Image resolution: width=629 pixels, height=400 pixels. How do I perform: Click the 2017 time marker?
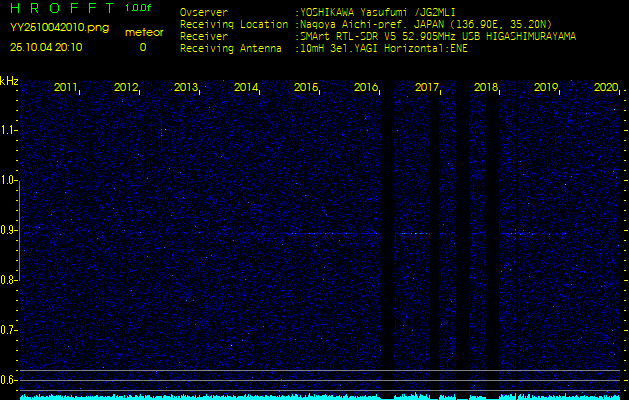click(x=426, y=87)
